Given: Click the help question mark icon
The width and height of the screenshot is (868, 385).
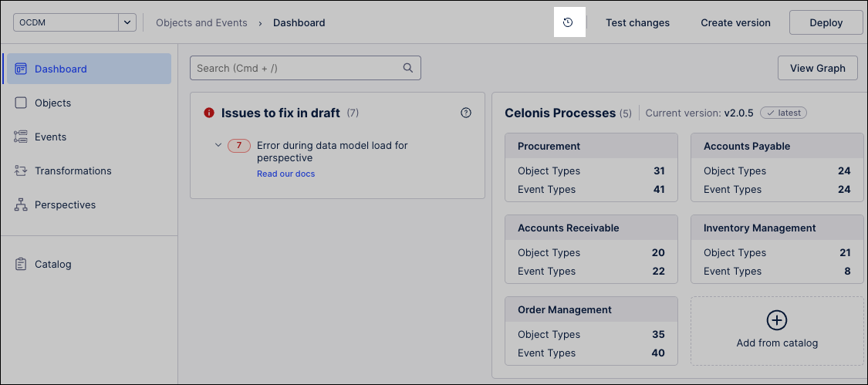Looking at the screenshot, I should [466, 113].
